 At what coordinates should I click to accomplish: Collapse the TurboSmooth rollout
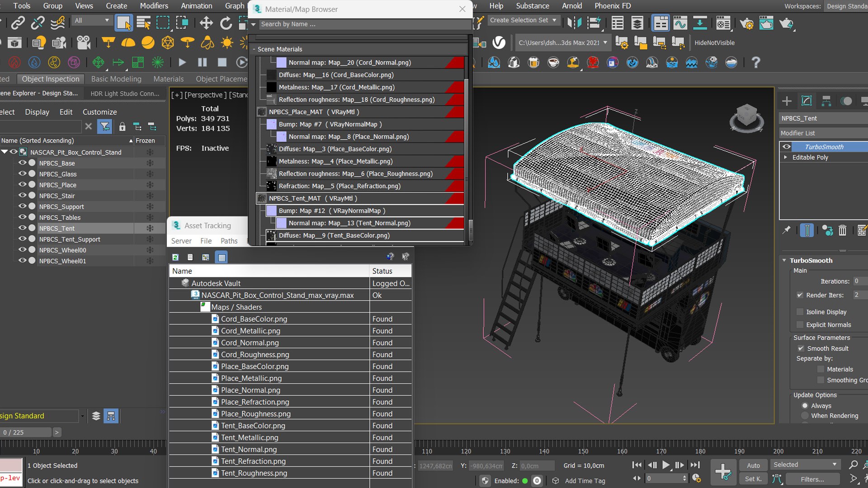pyautogui.click(x=784, y=260)
